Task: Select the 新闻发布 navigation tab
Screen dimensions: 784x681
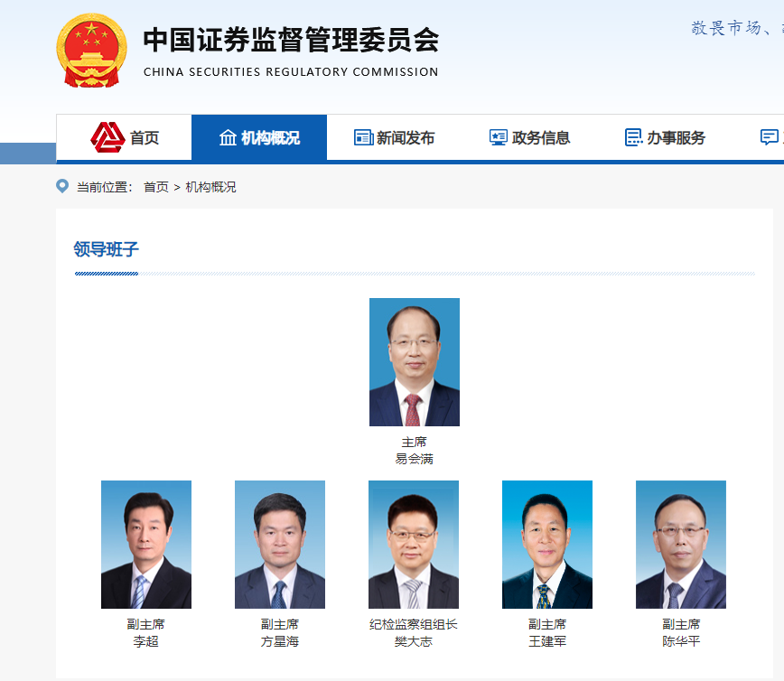Action: (395, 137)
